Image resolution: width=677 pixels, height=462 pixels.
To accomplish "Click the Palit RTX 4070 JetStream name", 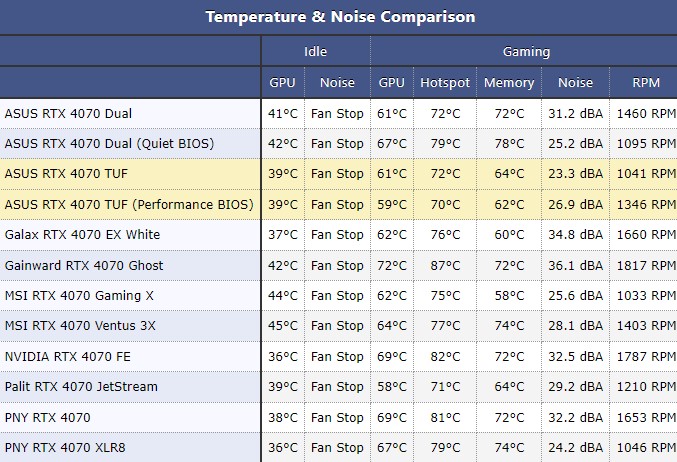I will click(x=81, y=386).
